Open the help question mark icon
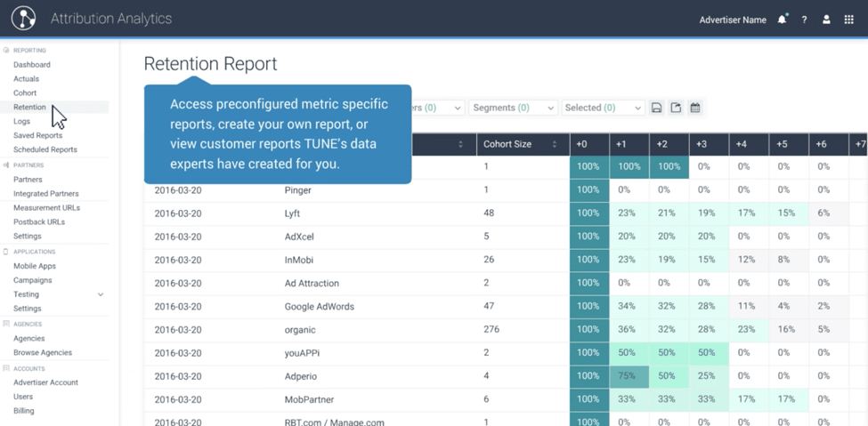Viewport: 868px width, 426px height. [x=804, y=20]
